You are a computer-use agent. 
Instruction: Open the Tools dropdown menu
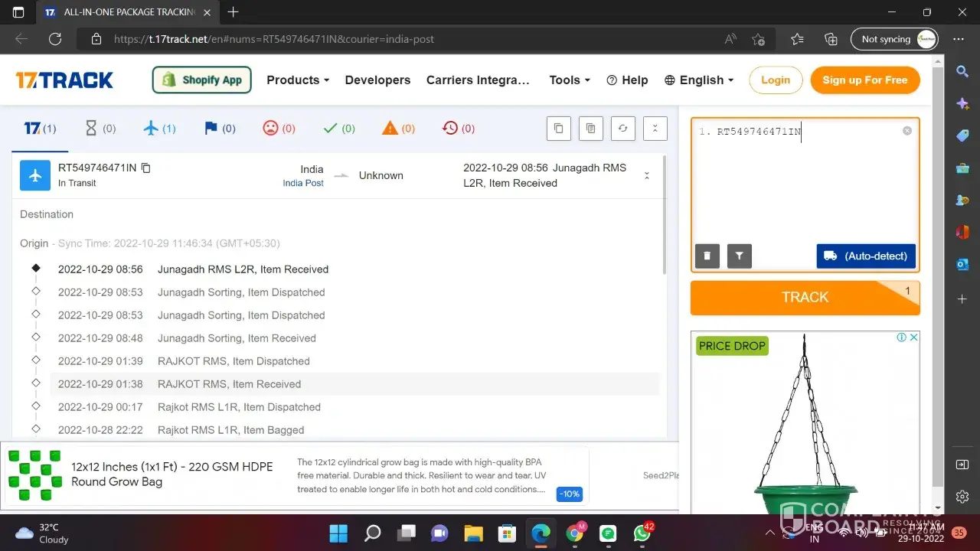pyautogui.click(x=569, y=80)
